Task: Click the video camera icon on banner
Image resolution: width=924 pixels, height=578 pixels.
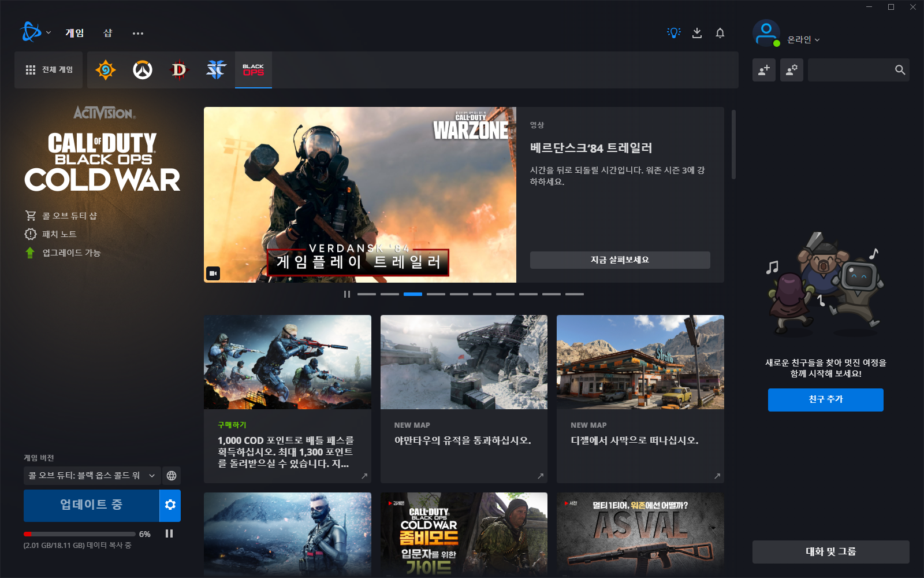Action: tap(213, 273)
